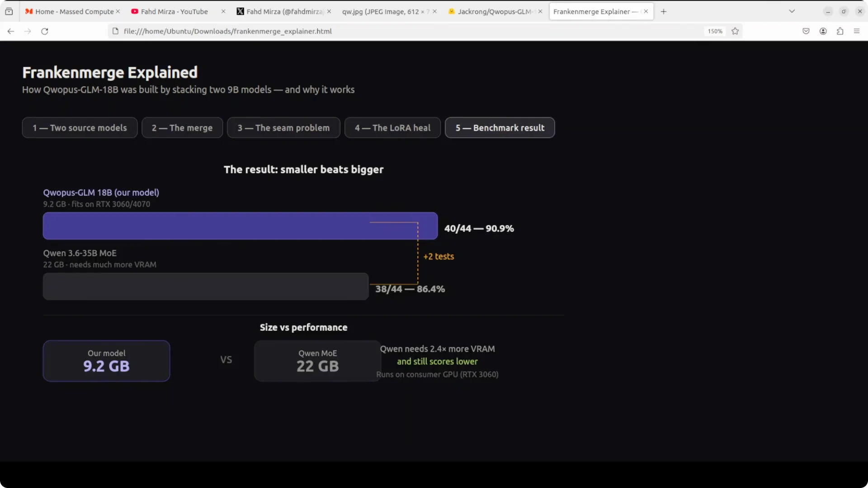
Task: Close the Frankenmerge Explainer tab
Action: point(646,11)
